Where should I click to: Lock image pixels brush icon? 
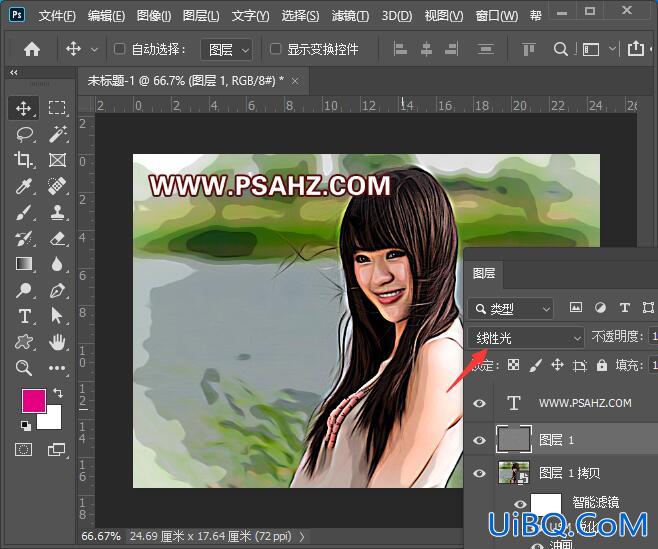pyautogui.click(x=535, y=365)
